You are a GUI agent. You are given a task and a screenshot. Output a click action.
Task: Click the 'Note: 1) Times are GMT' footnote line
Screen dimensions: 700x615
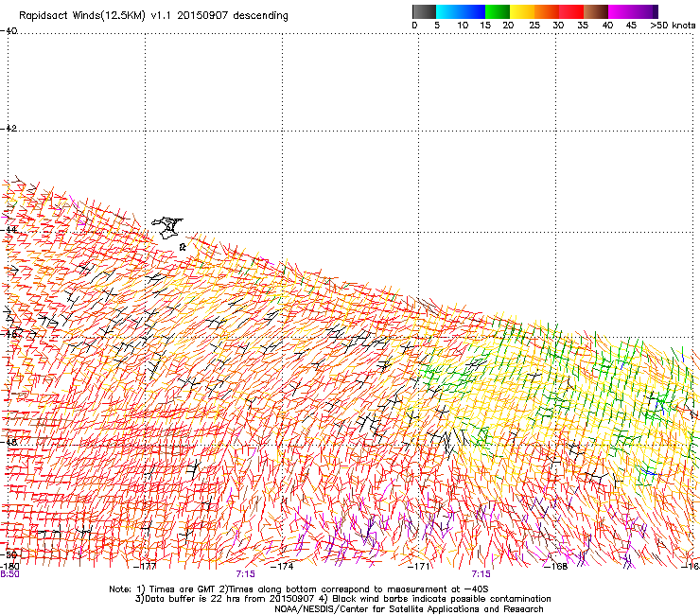click(298, 589)
